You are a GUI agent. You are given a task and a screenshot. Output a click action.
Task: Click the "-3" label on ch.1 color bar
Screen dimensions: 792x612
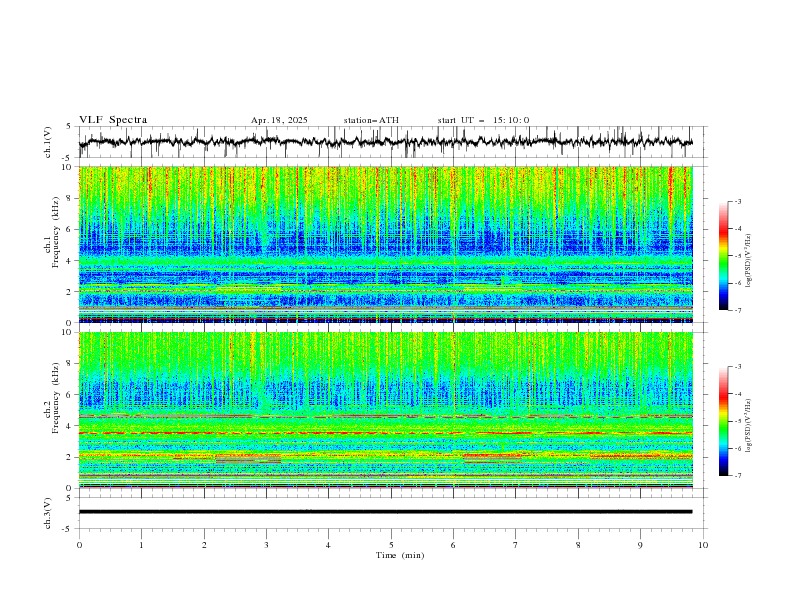737,201
